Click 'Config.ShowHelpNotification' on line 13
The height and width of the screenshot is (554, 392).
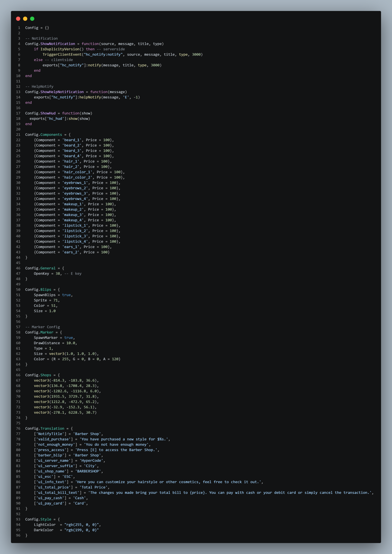tap(54, 92)
